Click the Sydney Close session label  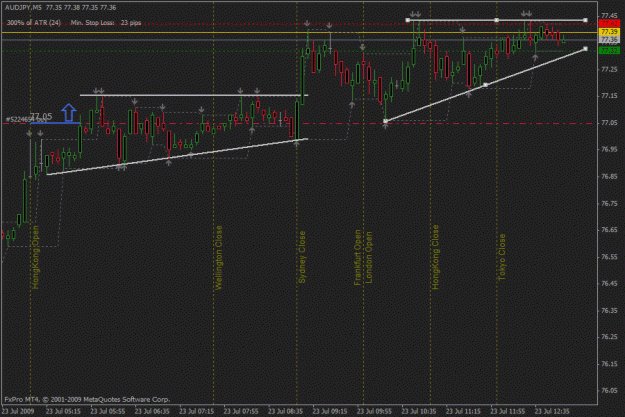[302, 257]
